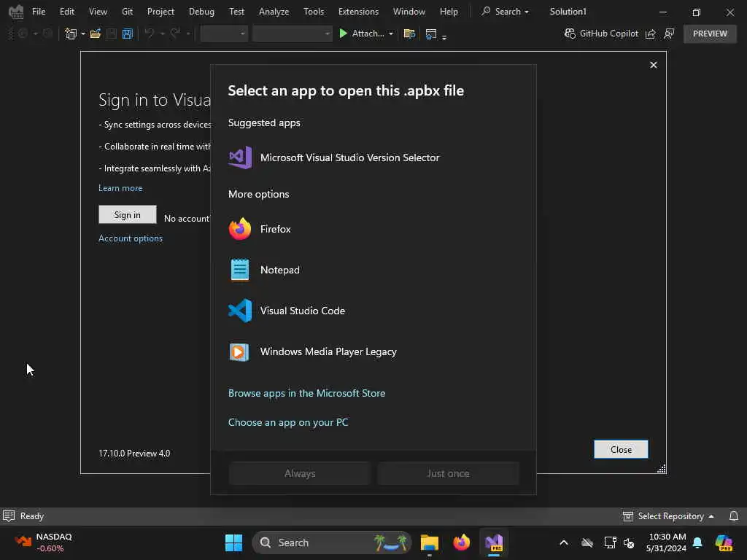
Task: Browse apps in the Microsoft Store
Action: coord(306,393)
